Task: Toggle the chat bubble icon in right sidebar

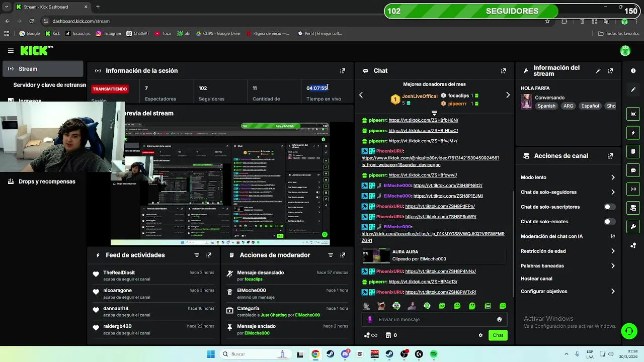Action: pos(633,170)
